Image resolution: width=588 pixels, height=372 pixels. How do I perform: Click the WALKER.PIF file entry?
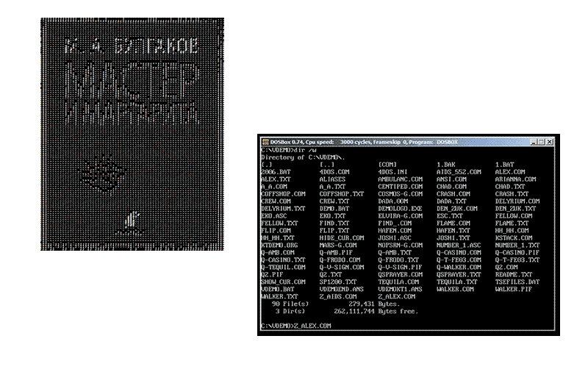coord(513,289)
